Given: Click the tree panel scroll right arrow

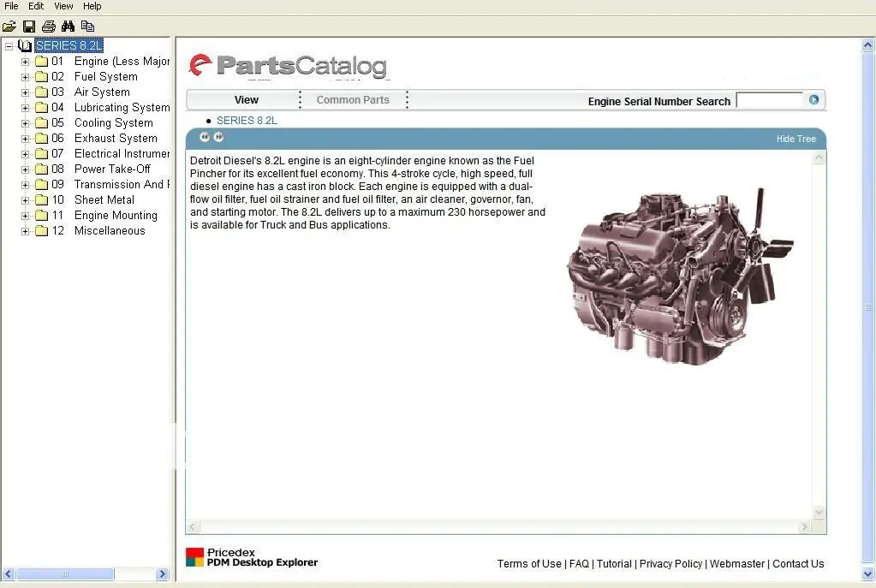Looking at the screenshot, I should (x=162, y=574).
